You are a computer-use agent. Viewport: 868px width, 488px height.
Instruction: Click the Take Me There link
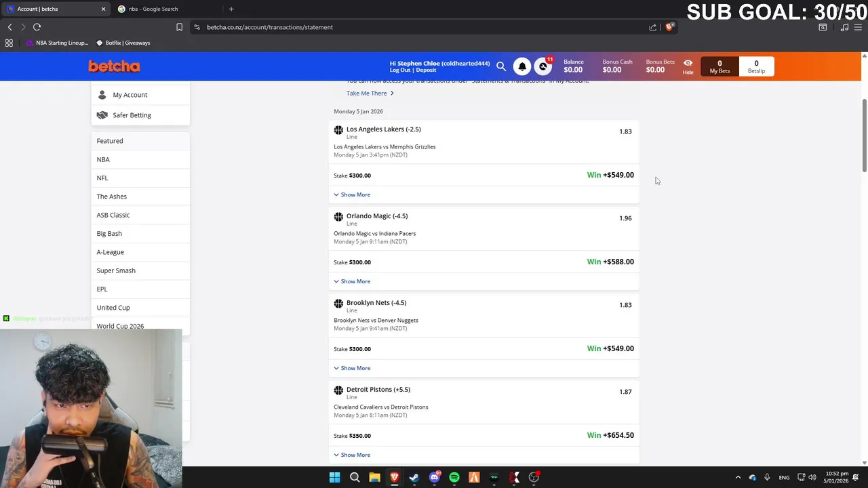(x=370, y=94)
